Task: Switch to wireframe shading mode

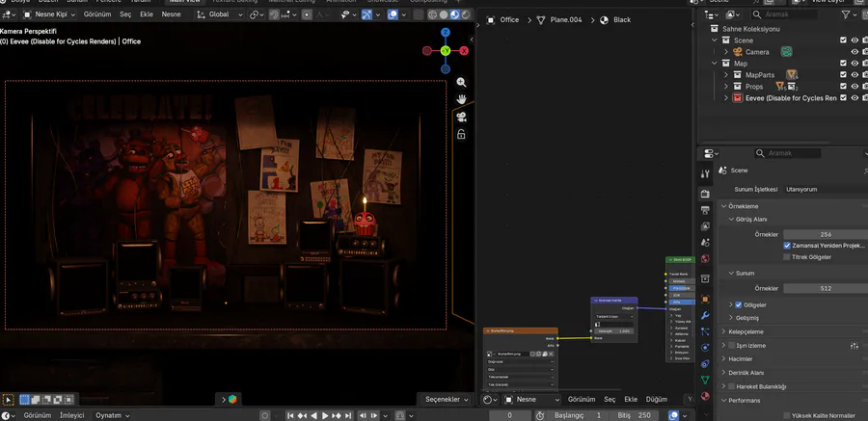Action: tap(432, 15)
